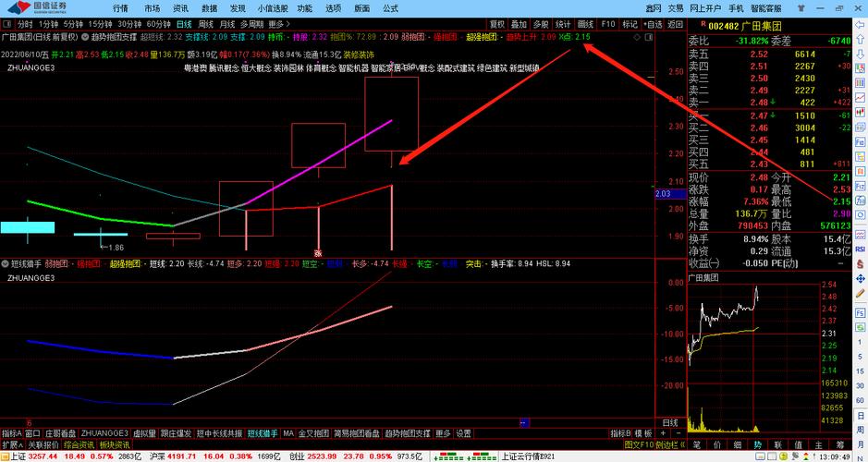Select the 趋势抱团支撑 indicator tab
This screenshot has width=868, height=462.
408,433
